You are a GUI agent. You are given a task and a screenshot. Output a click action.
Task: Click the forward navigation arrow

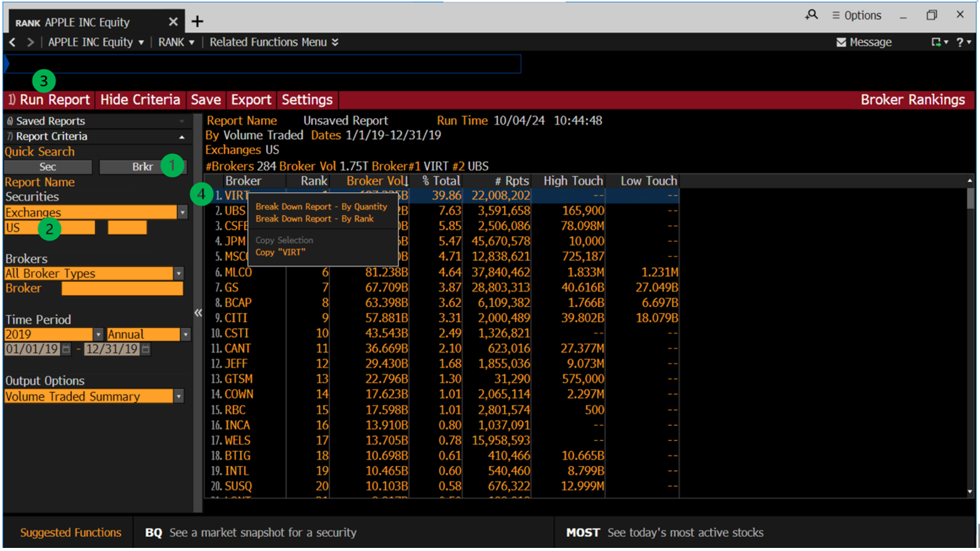(x=30, y=42)
